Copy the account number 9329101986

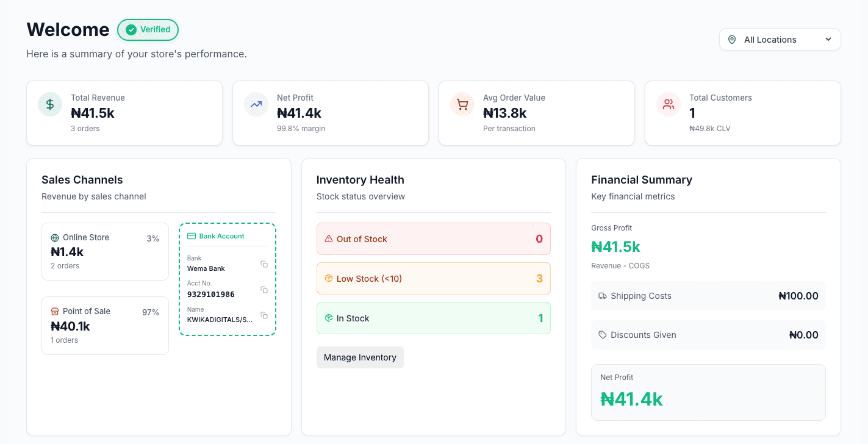click(264, 290)
